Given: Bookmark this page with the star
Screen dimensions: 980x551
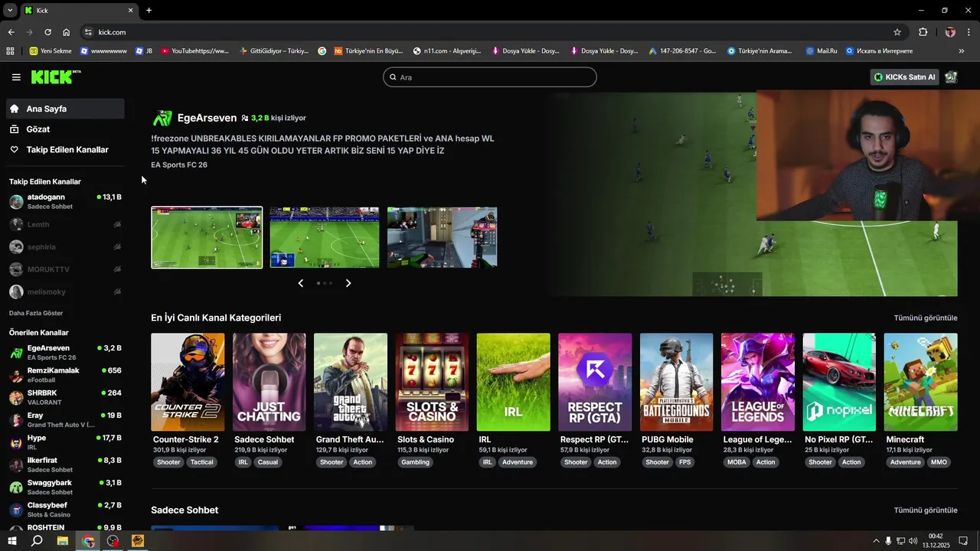Looking at the screenshot, I should 897,32.
